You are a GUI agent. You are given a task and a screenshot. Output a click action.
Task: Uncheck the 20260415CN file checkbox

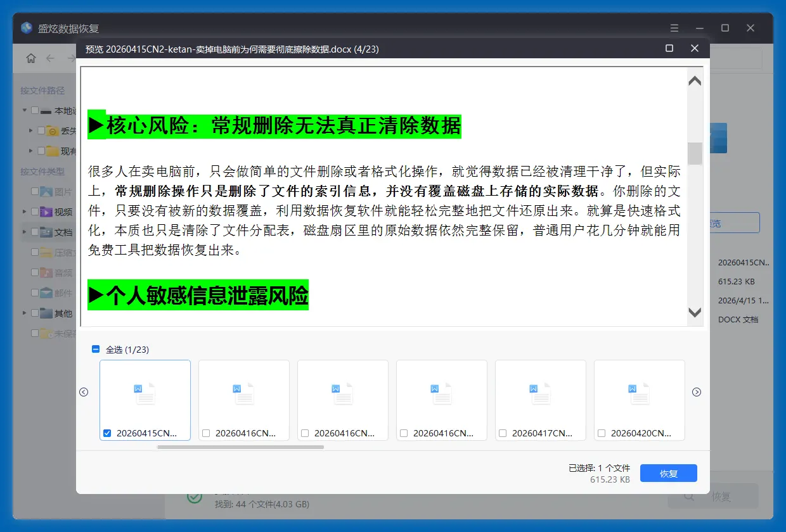[107, 433]
